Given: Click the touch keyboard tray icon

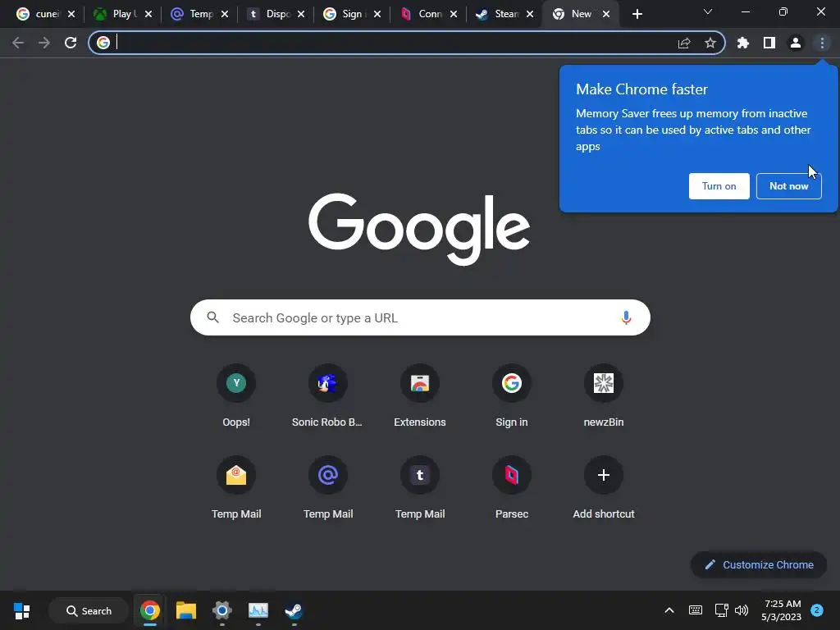Looking at the screenshot, I should 696,610.
